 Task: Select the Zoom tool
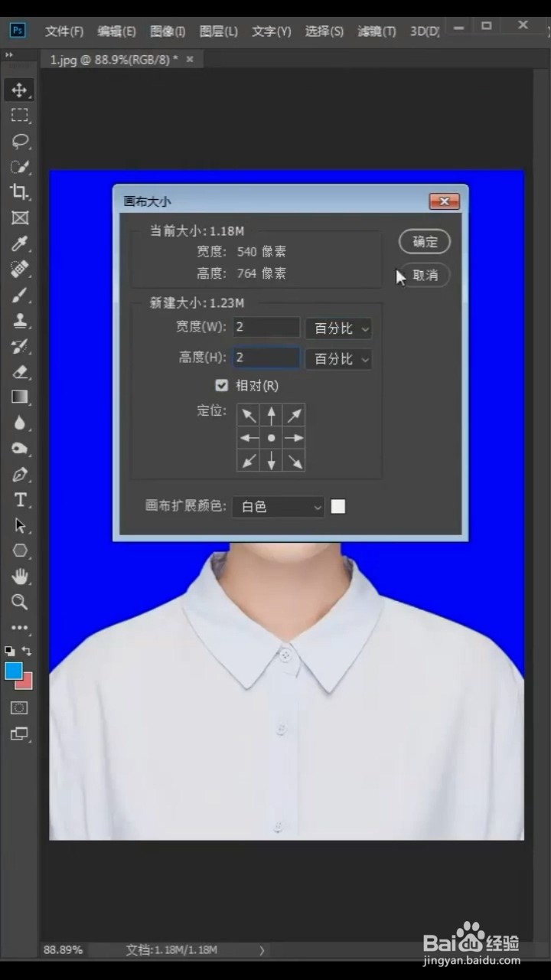[x=19, y=603]
